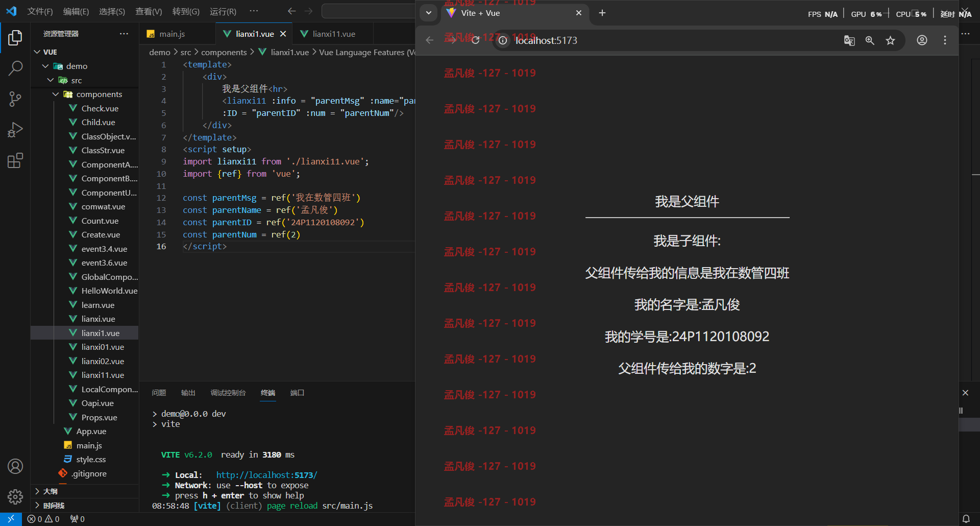Click the browser address bar localhost:5173
The image size is (980, 526).
click(x=546, y=40)
